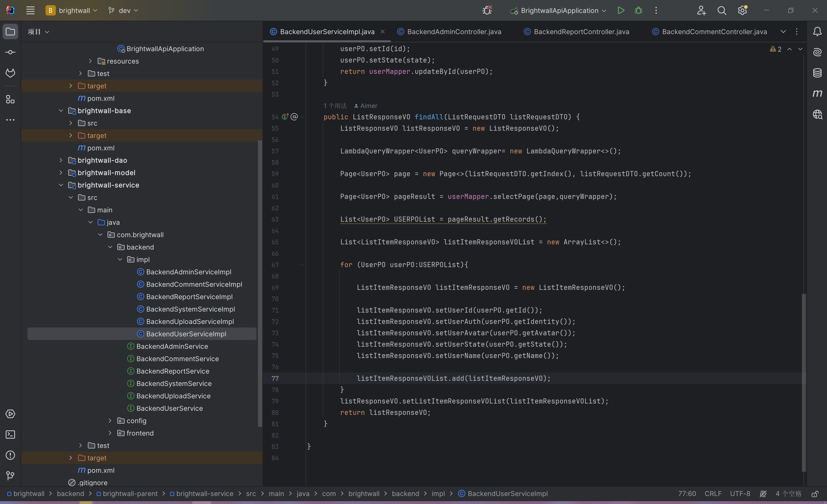
Task: Open the 项目 view selector dropdown
Action: [38, 32]
